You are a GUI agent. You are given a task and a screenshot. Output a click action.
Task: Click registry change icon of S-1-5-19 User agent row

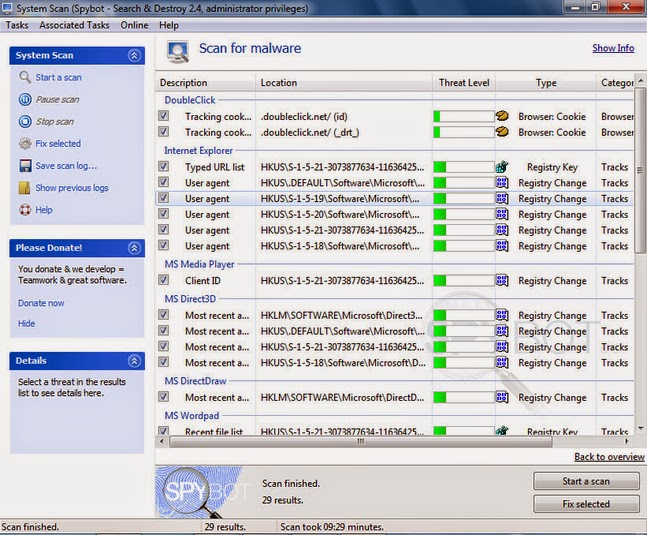[502, 198]
